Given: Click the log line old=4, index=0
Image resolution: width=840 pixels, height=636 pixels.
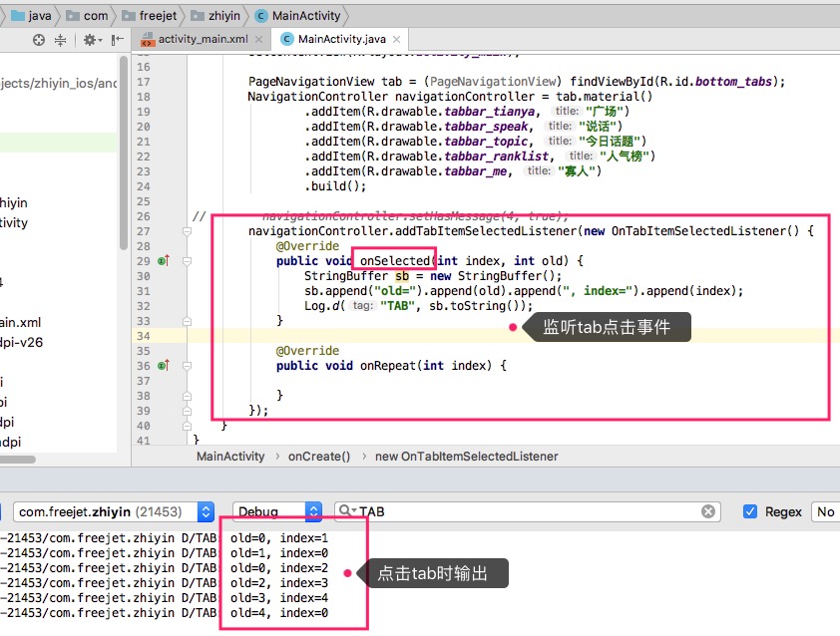Looking at the screenshot, I should click(279, 613).
